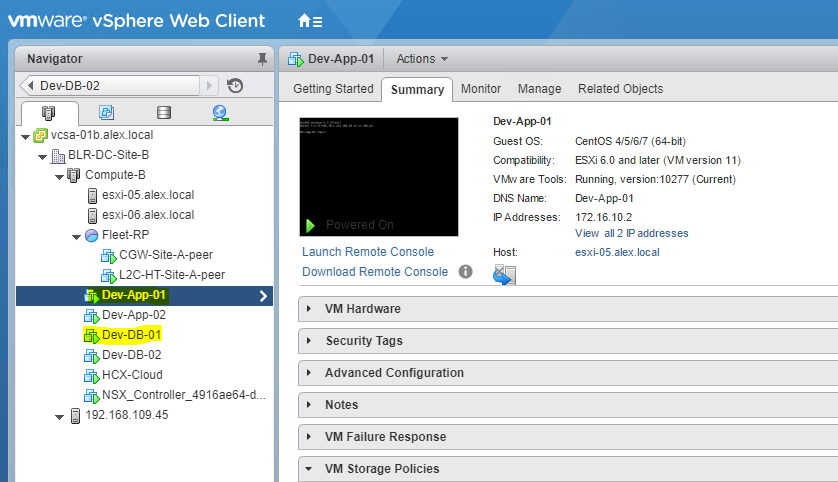Click the VM console thumbnail preview

pyautogui.click(x=379, y=177)
